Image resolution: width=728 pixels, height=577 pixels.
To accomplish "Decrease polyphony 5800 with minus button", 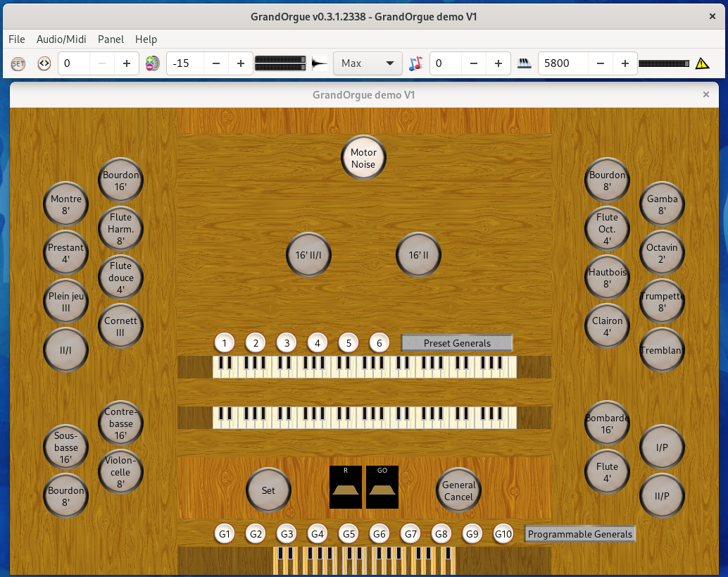I will click(601, 63).
